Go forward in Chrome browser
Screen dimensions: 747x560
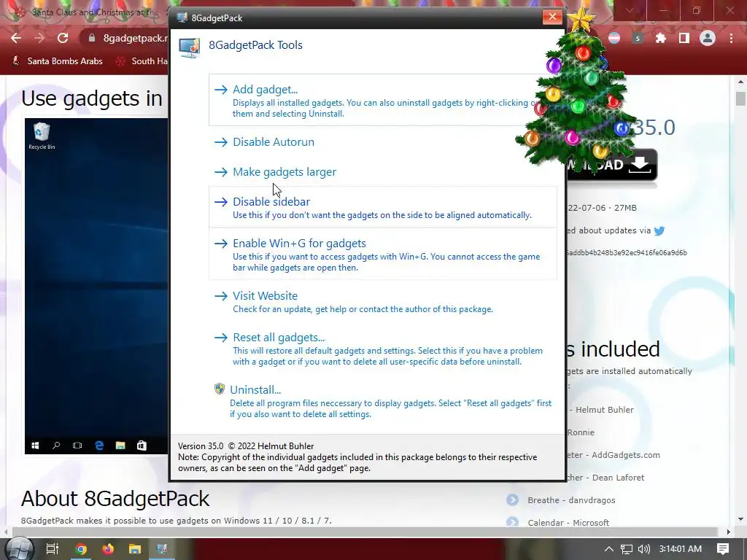point(39,38)
